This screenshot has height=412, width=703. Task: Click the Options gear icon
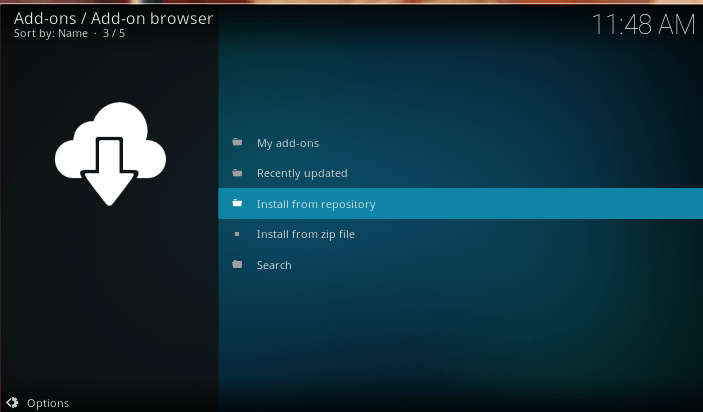coord(13,403)
